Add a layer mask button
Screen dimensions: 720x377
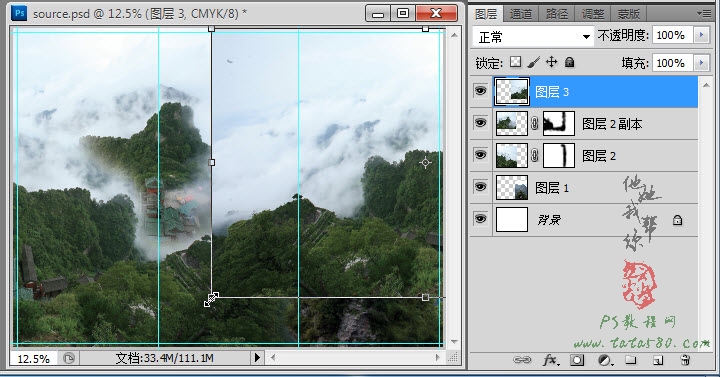(x=577, y=360)
